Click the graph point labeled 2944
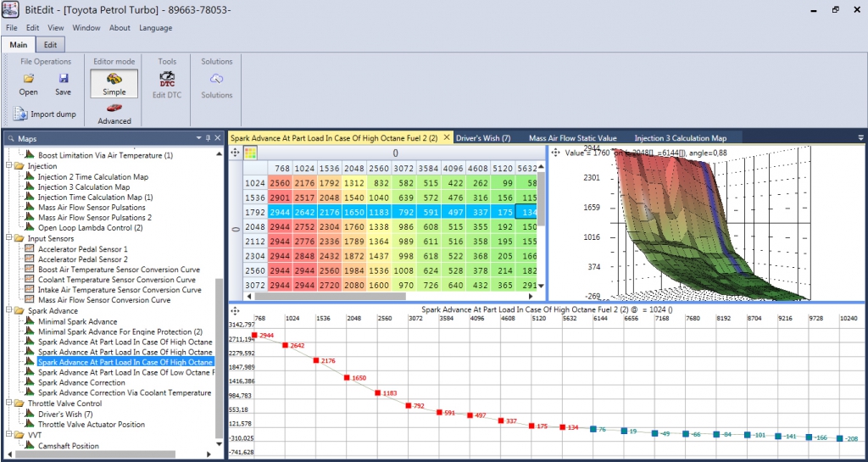868x462 pixels. [254, 336]
